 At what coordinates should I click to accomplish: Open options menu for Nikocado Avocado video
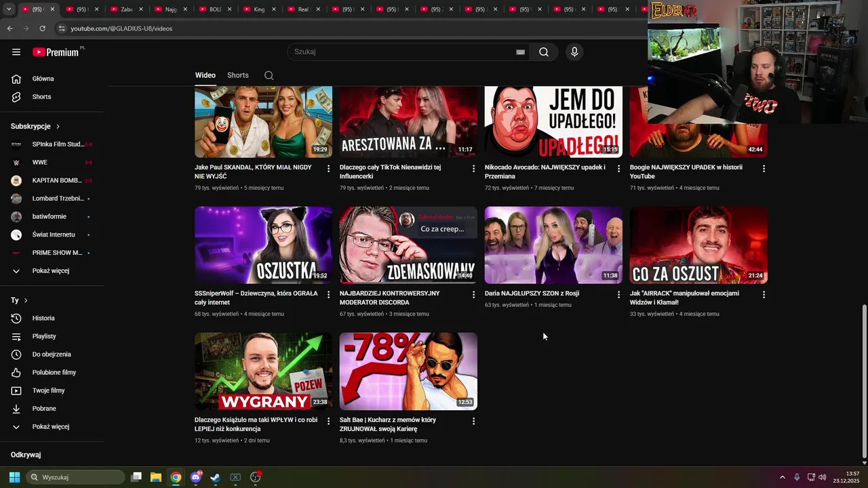[618, 168]
